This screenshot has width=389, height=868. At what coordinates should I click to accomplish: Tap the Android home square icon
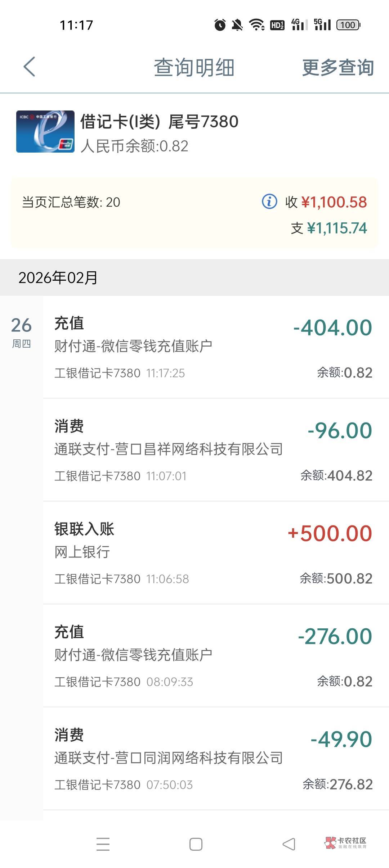(196, 844)
